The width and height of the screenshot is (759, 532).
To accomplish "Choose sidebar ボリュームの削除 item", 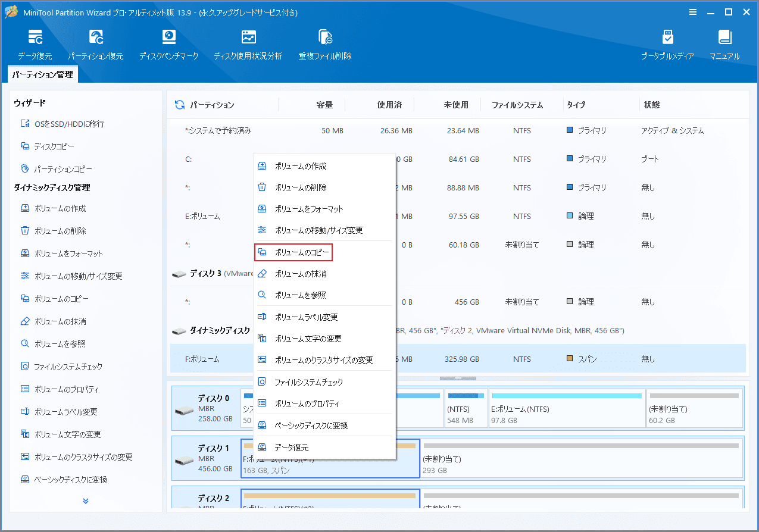I will click(x=54, y=231).
